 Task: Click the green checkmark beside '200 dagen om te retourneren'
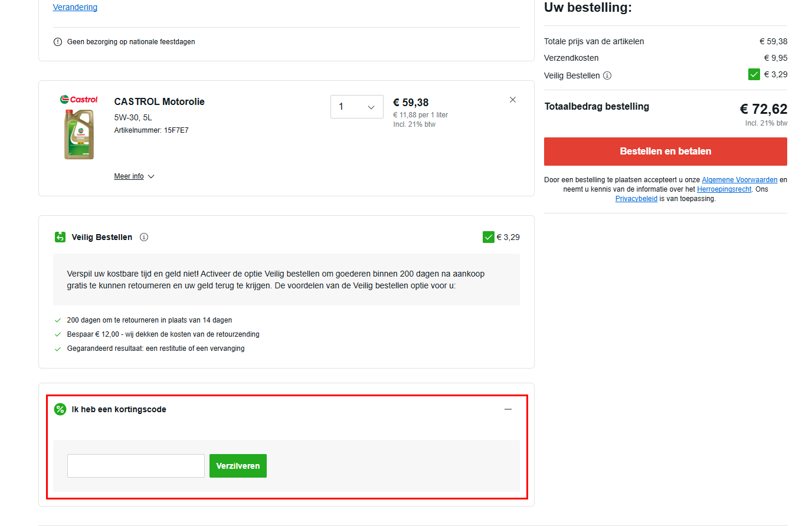pos(57,320)
